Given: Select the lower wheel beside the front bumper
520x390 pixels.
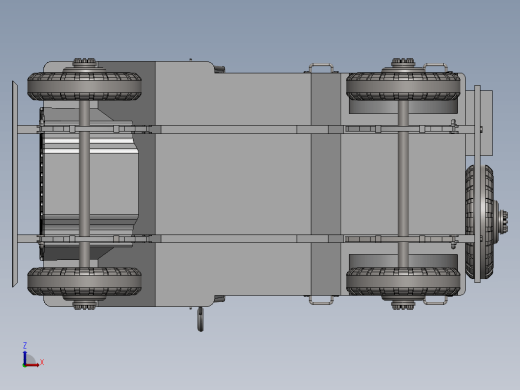Looking at the screenshot, I should [84, 281].
